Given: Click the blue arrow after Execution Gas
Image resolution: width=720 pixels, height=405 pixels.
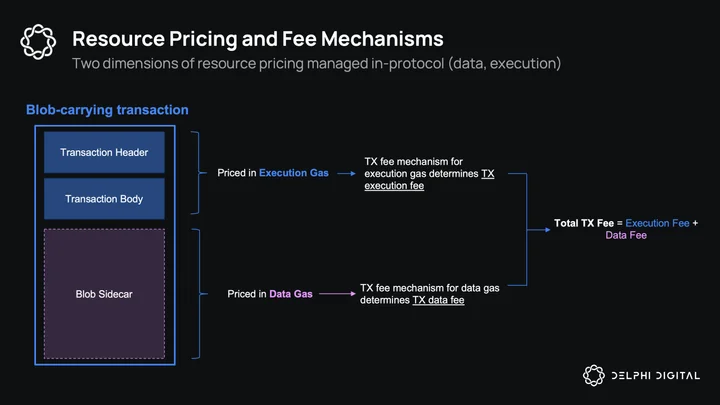Looking at the screenshot, I should pyautogui.click(x=346, y=174).
